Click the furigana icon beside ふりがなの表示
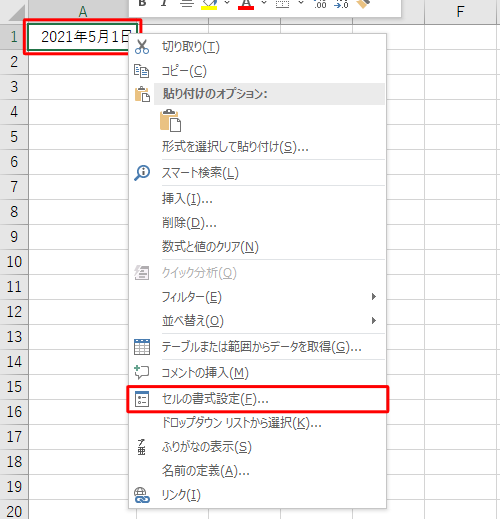 click(141, 447)
